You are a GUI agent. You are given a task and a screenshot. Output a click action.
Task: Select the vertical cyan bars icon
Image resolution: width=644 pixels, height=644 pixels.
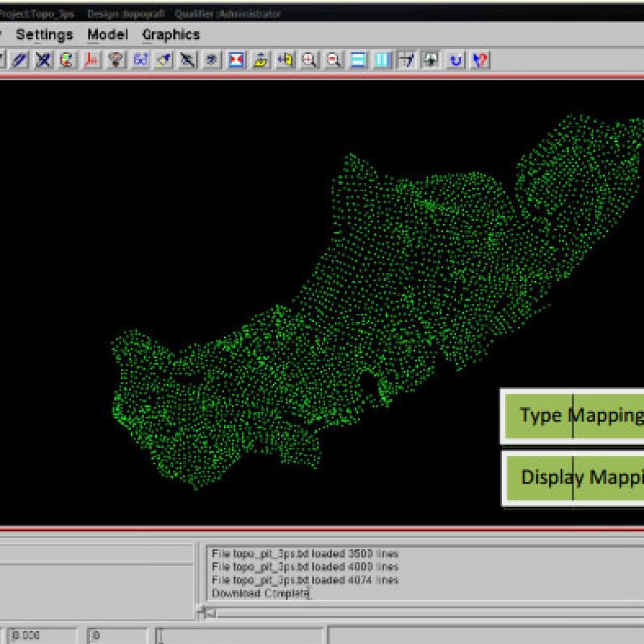pos(382,60)
